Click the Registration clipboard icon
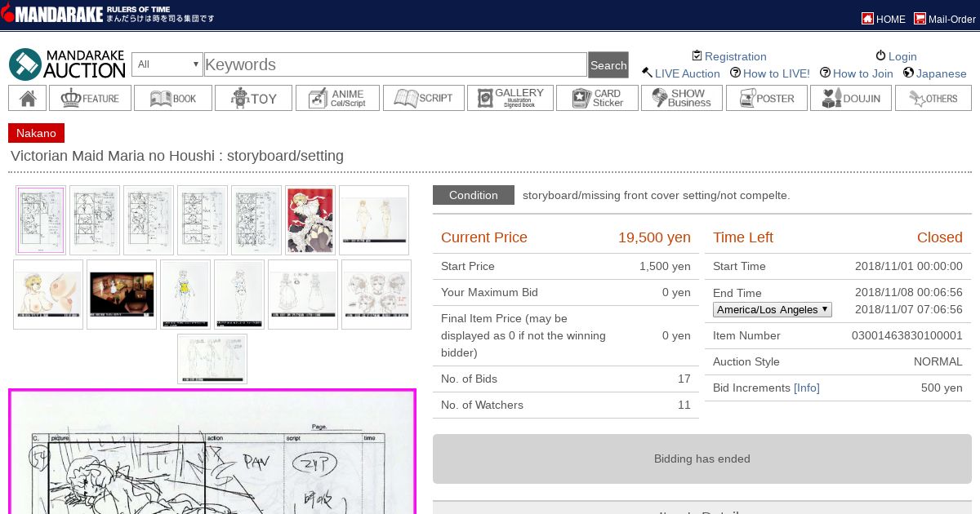 coord(697,55)
